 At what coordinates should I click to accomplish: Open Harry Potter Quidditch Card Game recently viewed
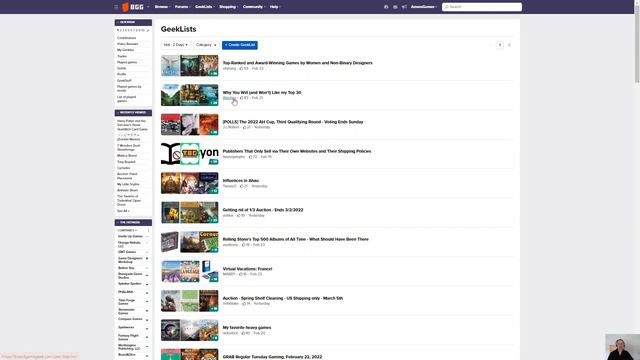pyautogui.click(x=132, y=125)
